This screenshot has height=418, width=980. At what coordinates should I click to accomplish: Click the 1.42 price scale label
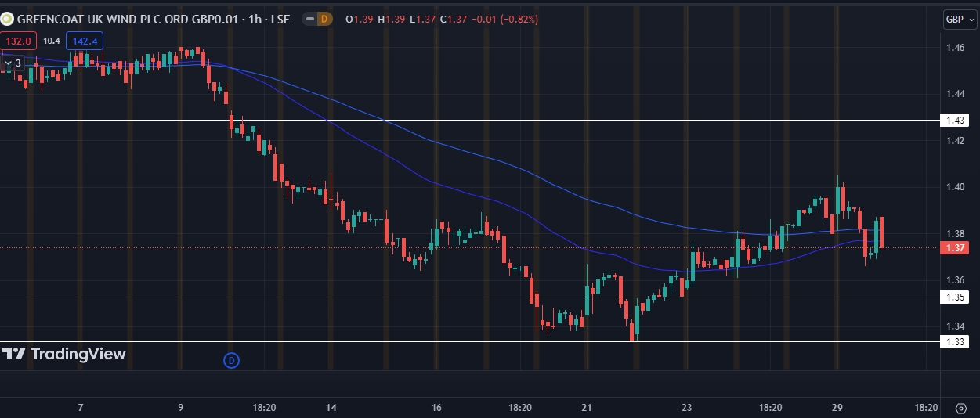click(x=955, y=141)
